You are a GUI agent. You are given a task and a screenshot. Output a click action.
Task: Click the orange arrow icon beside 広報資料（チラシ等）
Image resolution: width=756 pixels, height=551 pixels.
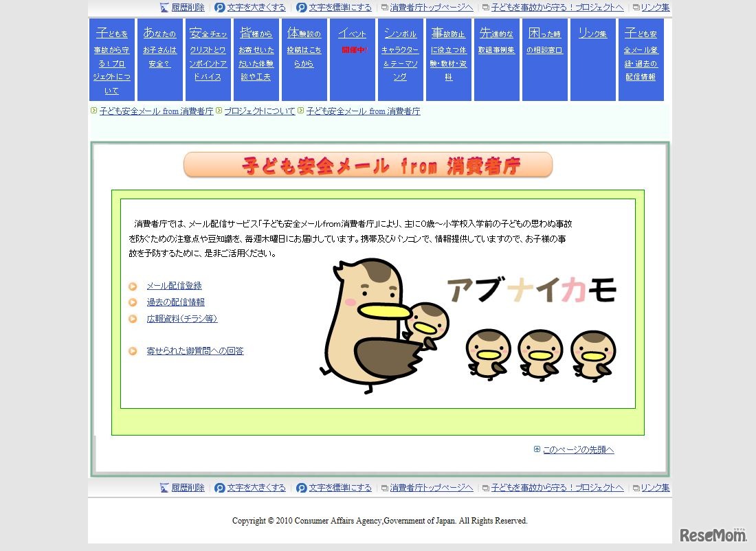click(132, 318)
